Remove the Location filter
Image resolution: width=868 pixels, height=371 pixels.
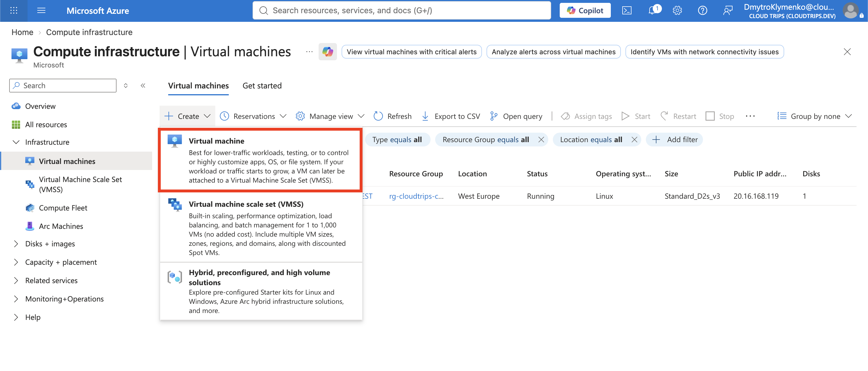tap(634, 140)
